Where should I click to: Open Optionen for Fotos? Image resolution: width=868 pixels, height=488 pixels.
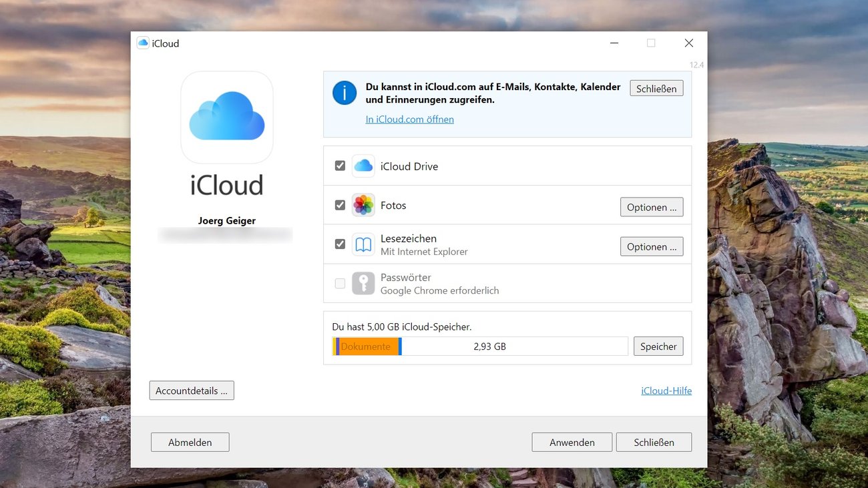click(651, 208)
